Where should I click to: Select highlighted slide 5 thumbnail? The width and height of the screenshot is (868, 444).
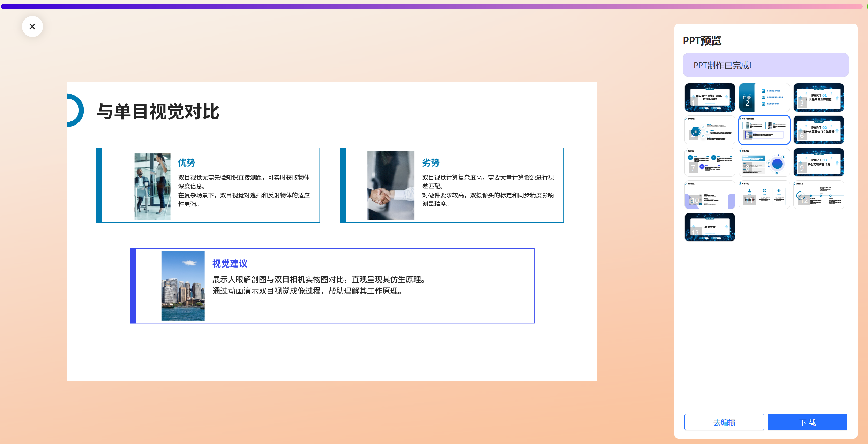click(x=764, y=130)
